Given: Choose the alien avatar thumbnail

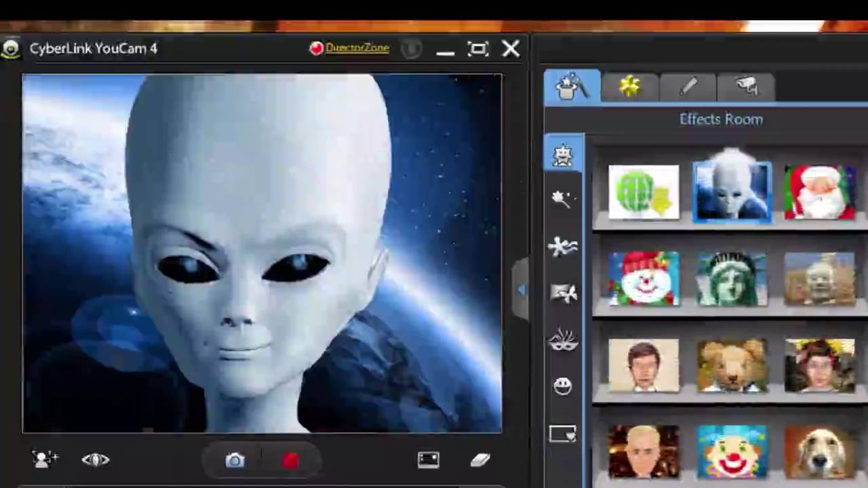Looking at the screenshot, I should [x=732, y=192].
